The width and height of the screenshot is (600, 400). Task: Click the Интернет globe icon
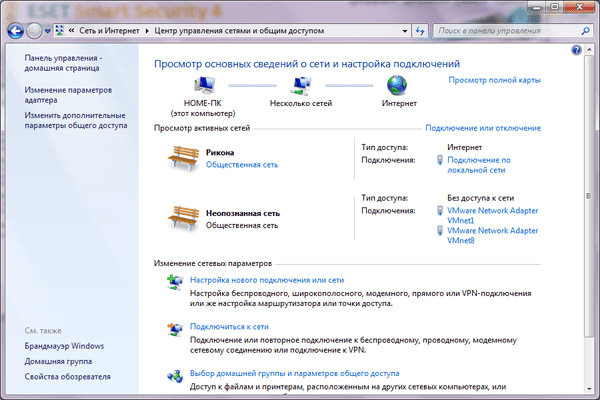click(397, 85)
